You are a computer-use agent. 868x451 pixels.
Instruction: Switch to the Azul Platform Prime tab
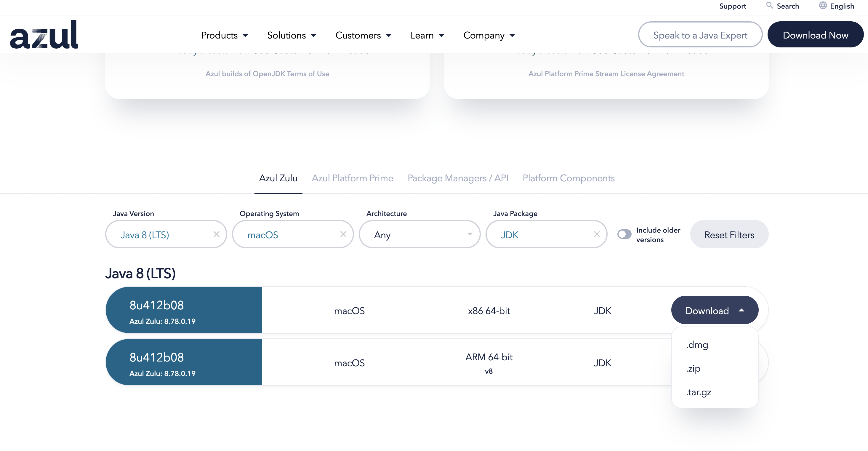pos(353,178)
